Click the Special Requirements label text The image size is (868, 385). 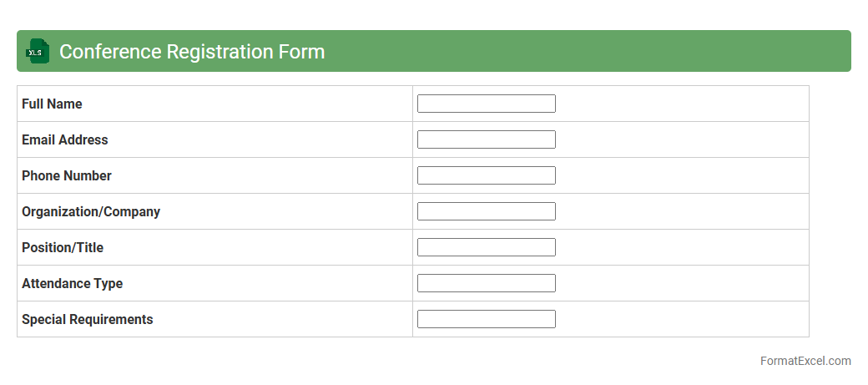[x=88, y=319]
